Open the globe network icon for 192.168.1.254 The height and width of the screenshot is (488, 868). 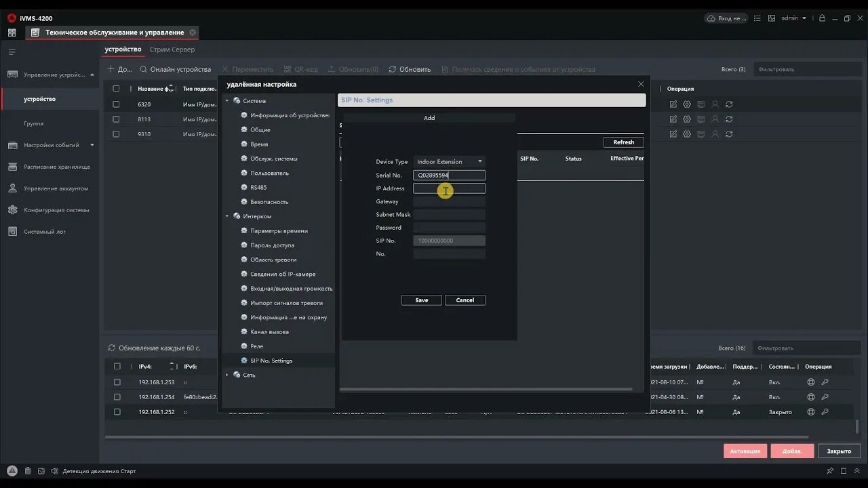[x=811, y=397]
